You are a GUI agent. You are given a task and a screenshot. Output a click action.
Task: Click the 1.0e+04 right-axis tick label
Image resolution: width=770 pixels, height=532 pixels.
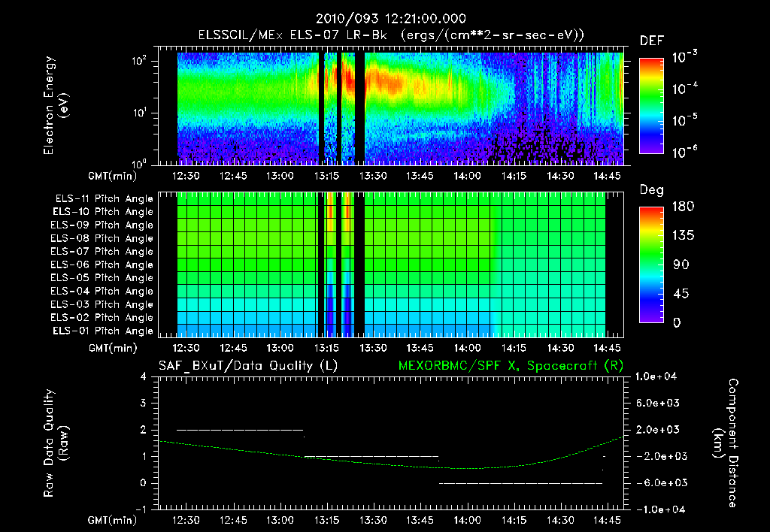656,376
